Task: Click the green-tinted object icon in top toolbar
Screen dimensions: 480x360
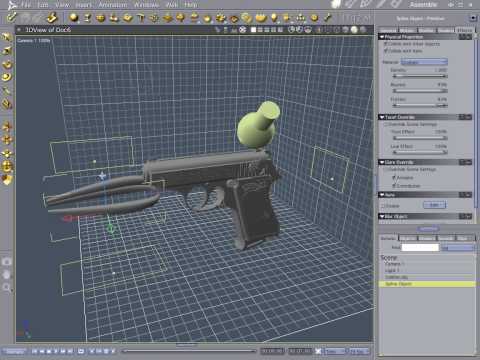Action: tap(247, 17)
